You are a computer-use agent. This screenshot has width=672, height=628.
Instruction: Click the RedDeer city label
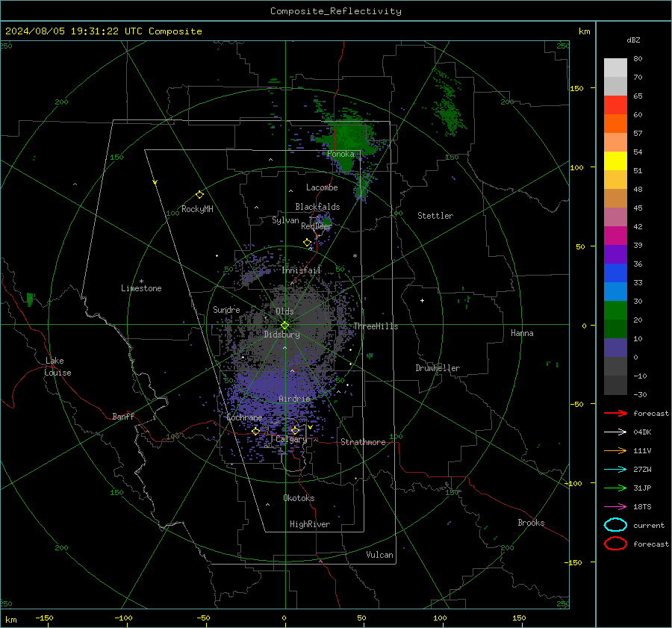point(317,226)
